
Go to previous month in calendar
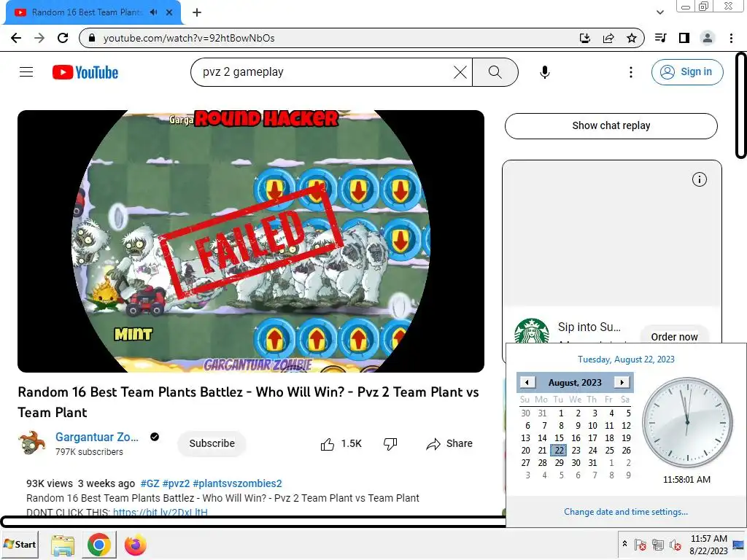(x=527, y=382)
